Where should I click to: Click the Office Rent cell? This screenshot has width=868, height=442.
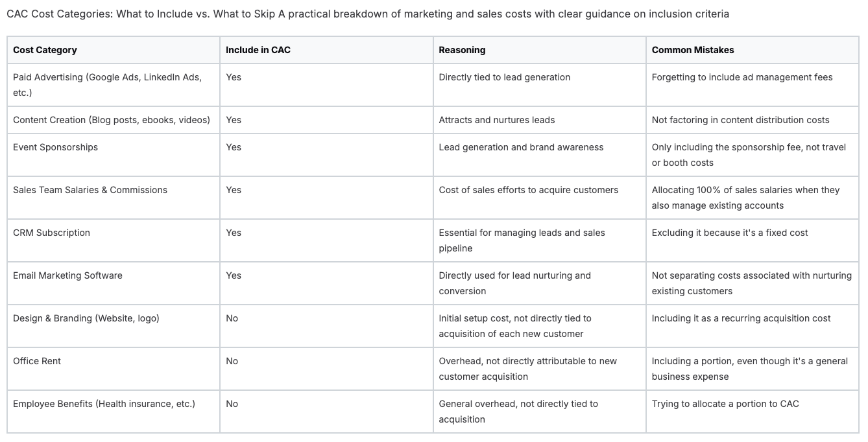click(114, 369)
